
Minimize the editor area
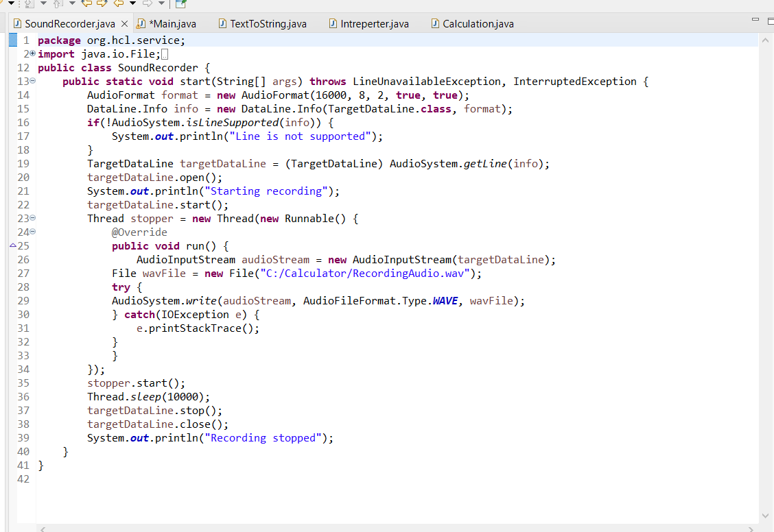(x=755, y=19)
